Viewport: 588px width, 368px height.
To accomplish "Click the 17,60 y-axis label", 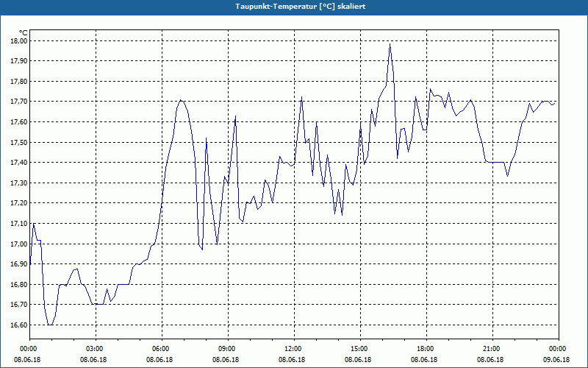I will (x=18, y=122).
